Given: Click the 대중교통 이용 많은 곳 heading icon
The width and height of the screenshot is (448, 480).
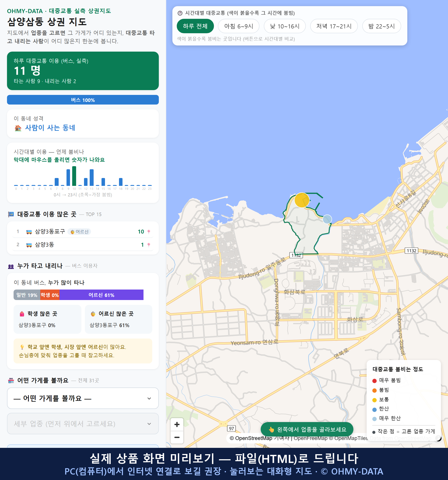Looking at the screenshot, I should click(x=11, y=214).
